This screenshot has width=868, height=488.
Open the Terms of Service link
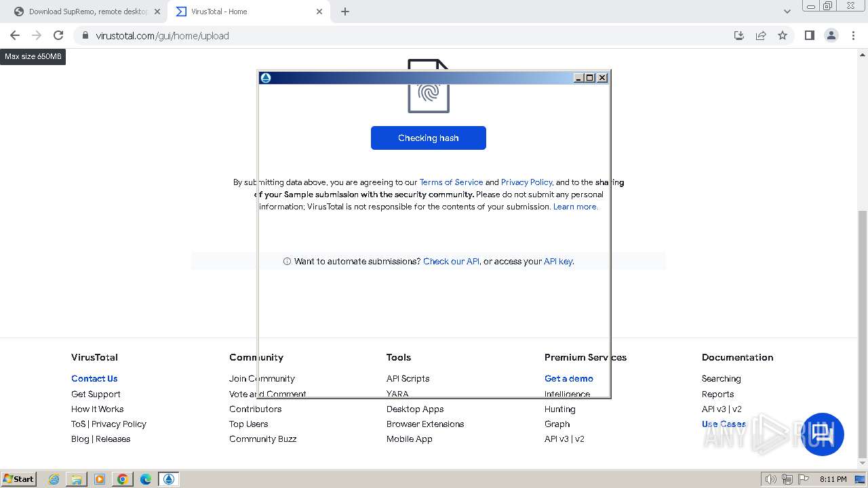[x=451, y=182]
